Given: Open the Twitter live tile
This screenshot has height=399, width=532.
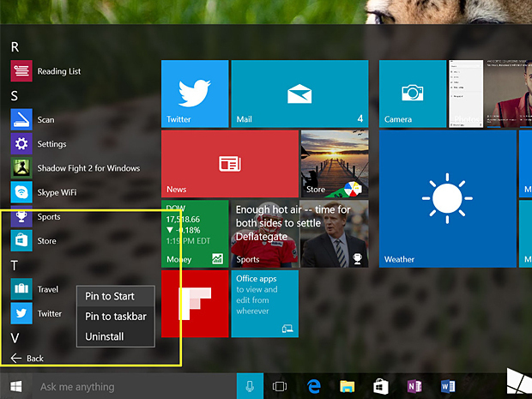Looking at the screenshot, I should [195, 94].
